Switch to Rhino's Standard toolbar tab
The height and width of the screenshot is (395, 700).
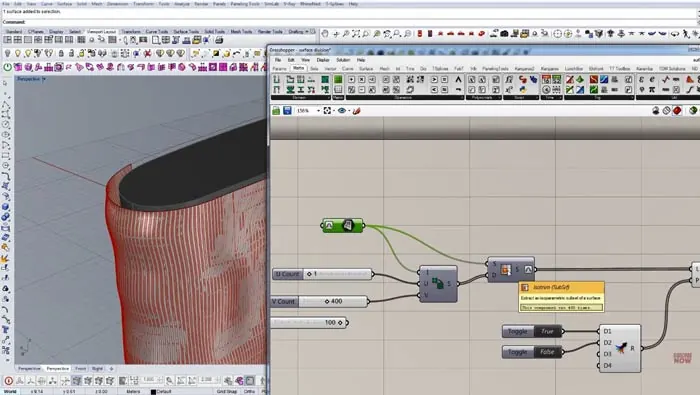point(13,32)
